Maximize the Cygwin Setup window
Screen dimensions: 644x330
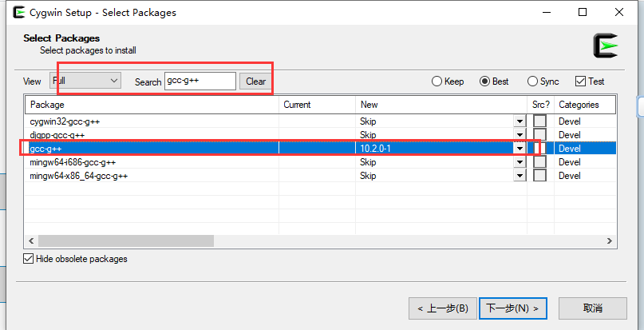(x=583, y=12)
